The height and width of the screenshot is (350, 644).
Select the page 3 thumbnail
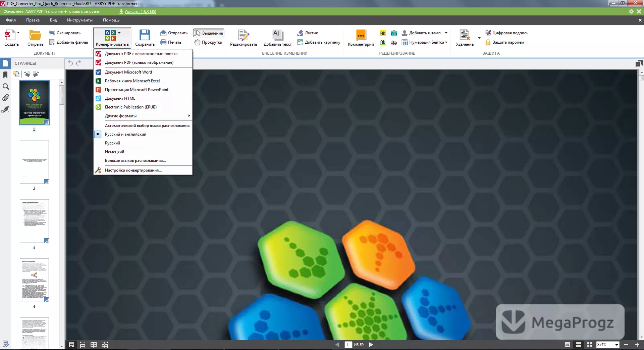tap(34, 221)
